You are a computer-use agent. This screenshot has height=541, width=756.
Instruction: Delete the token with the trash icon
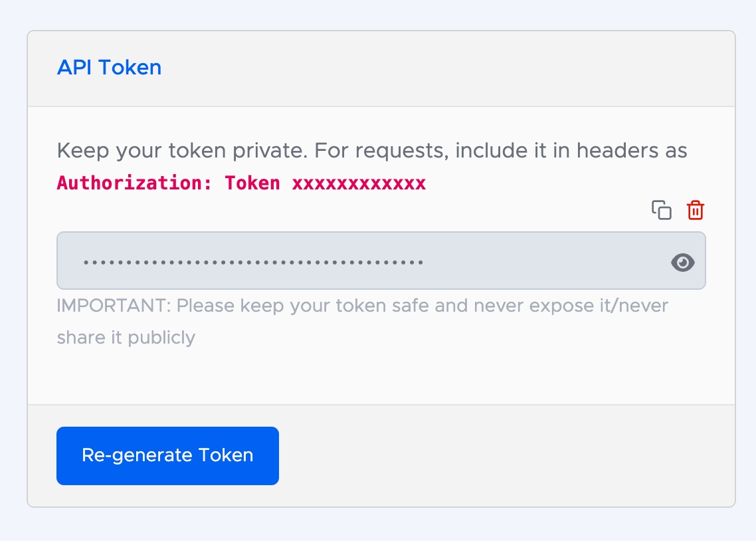pos(696,210)
